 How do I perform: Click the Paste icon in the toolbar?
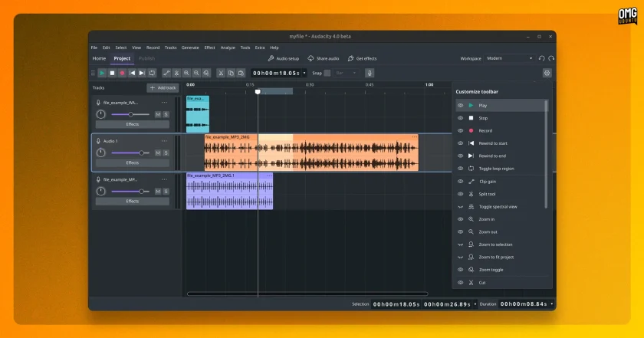click(x=241, y=73)
